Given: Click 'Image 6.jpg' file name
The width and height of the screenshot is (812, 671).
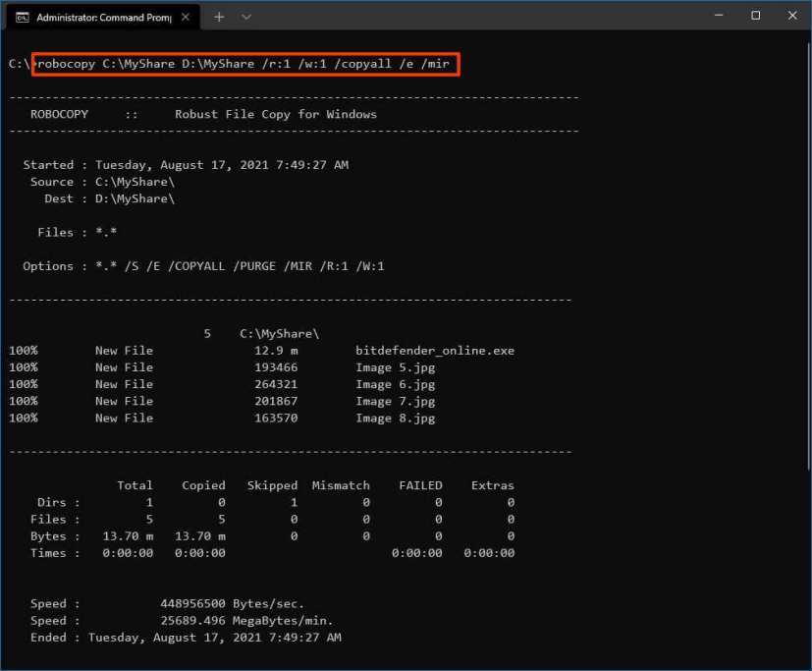Looking at the screenshot, I should click(x=395, y=384).
